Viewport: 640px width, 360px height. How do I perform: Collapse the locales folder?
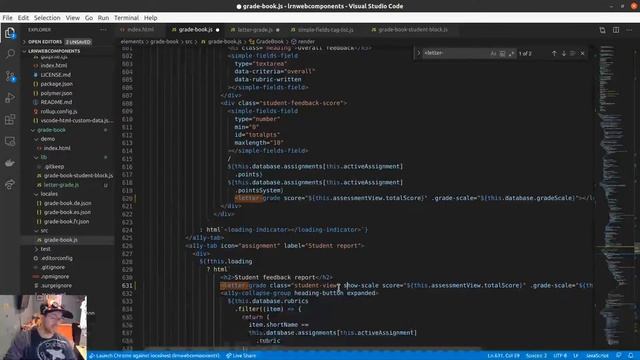click(49, 194)
